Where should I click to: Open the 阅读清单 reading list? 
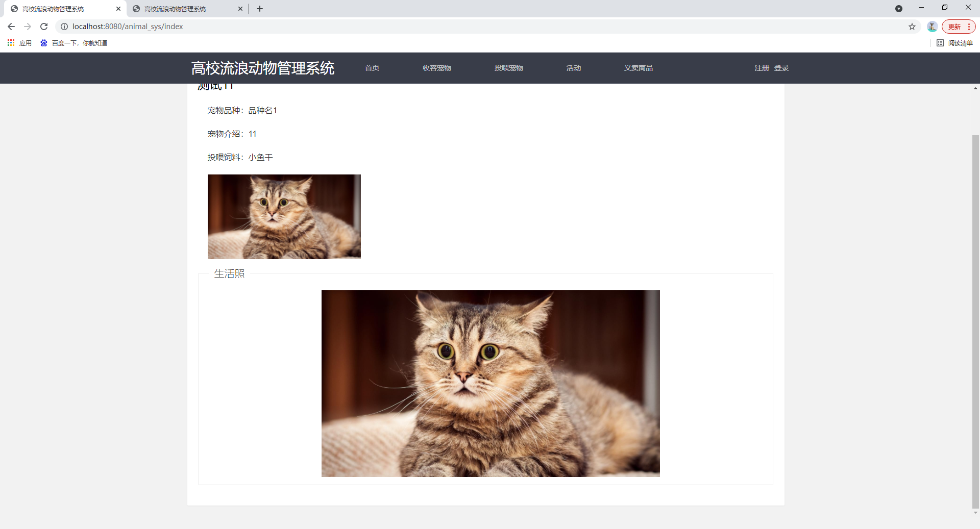point(954,43)
